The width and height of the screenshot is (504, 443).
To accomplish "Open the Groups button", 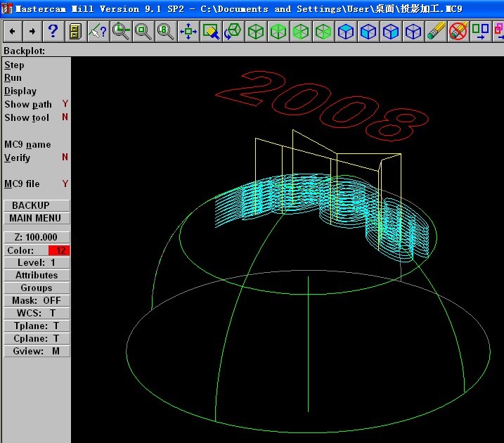I will 37,288.
